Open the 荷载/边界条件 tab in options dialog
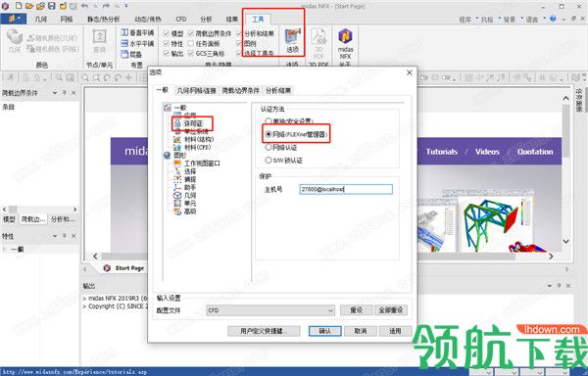 241,90
